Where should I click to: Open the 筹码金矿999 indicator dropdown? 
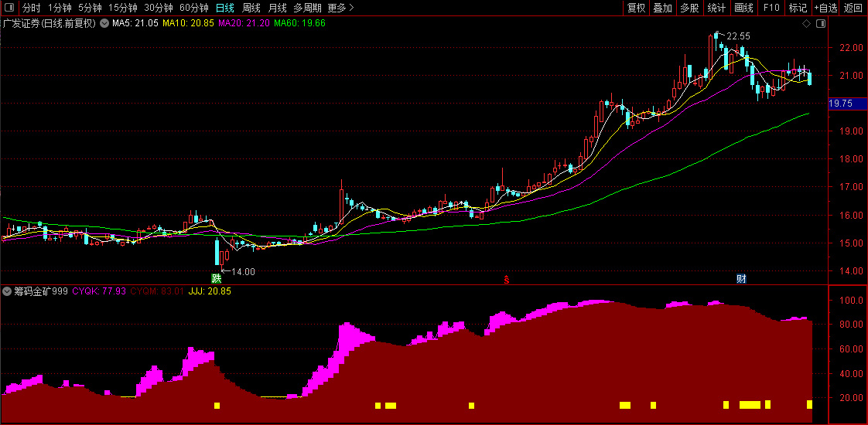point(7,291)
